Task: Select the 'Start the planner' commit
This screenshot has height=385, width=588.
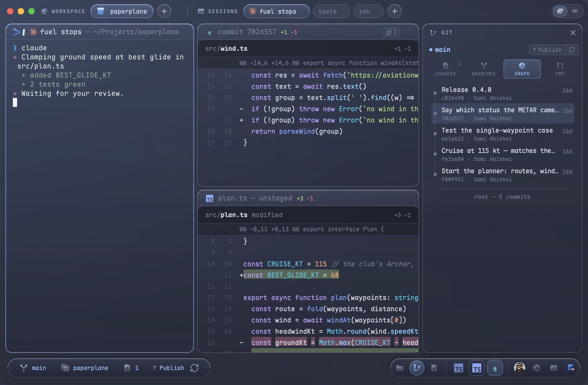Action: [503, 174]
